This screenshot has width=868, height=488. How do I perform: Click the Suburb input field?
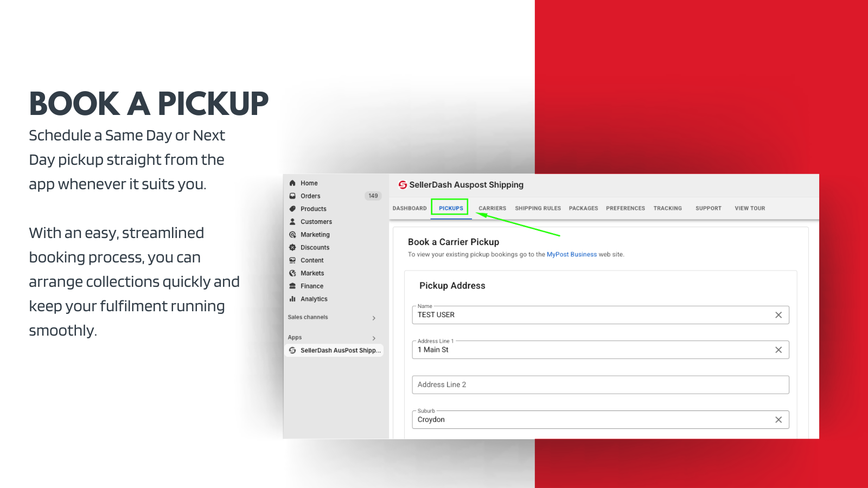pyautogui.click(x=601, y=420)
